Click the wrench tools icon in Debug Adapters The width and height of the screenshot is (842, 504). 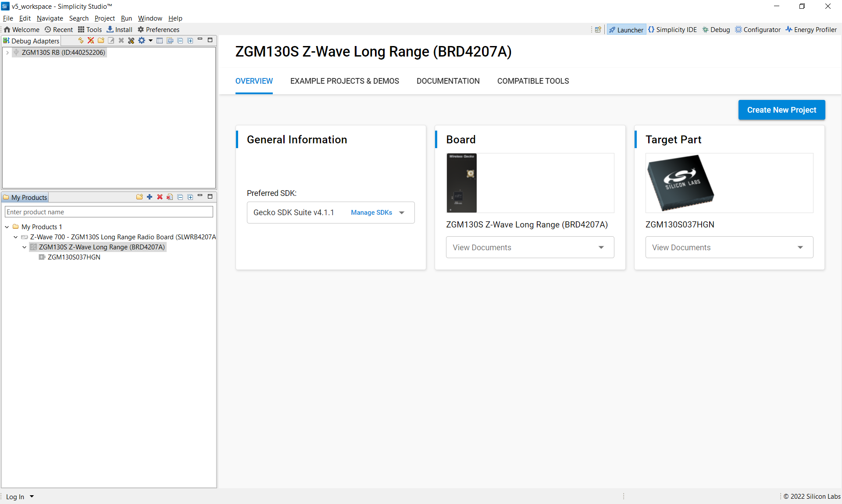pos(131,40)
